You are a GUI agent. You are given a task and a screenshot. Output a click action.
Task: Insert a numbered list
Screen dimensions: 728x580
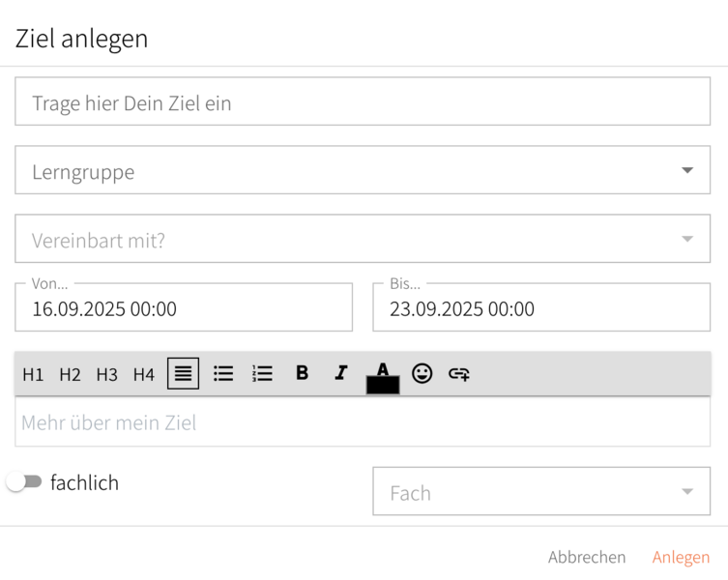point(262,373)
